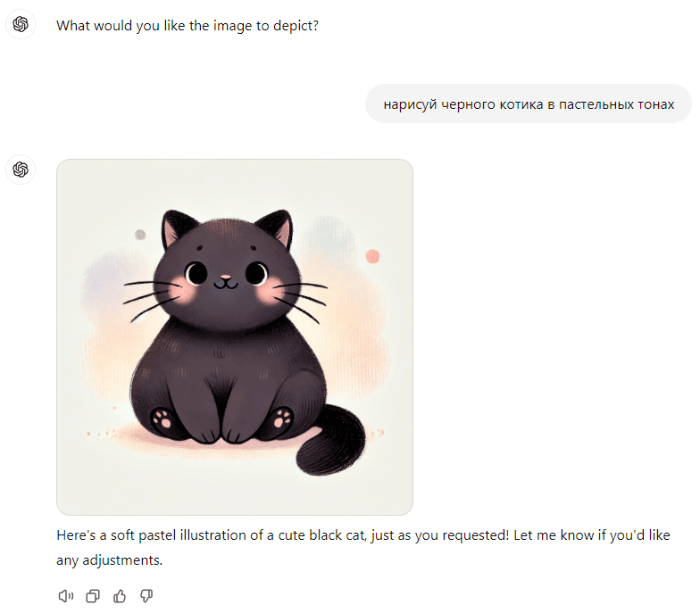The height and width of the screenshot is (613, 700).
Task: Click the ChatGPT avatar beside the first question
Action: click(x=21, y=24)
